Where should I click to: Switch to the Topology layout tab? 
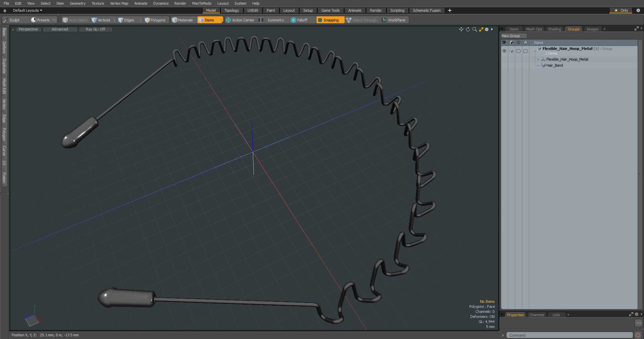click(232, 10)
